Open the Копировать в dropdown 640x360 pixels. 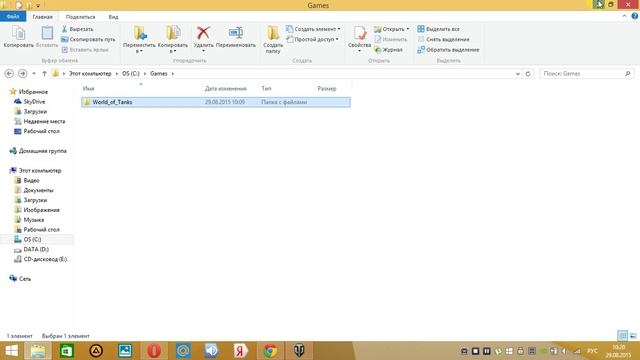[x=173, y=39]
